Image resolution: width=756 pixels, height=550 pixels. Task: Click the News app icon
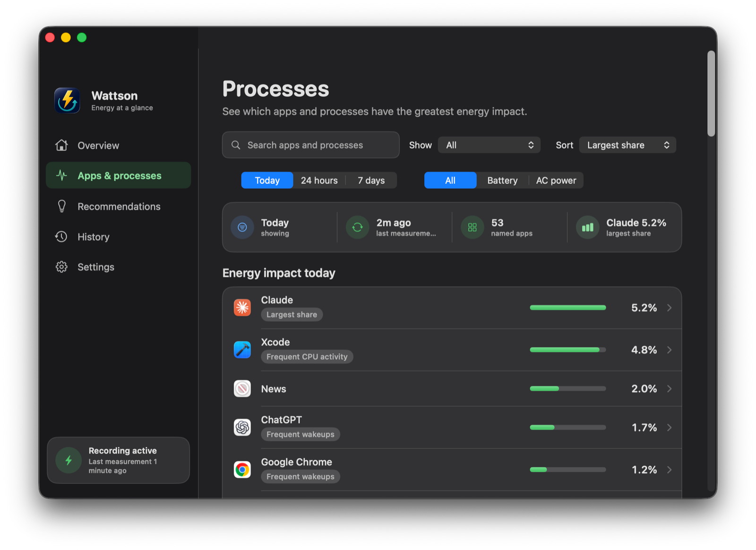[242, 389]
